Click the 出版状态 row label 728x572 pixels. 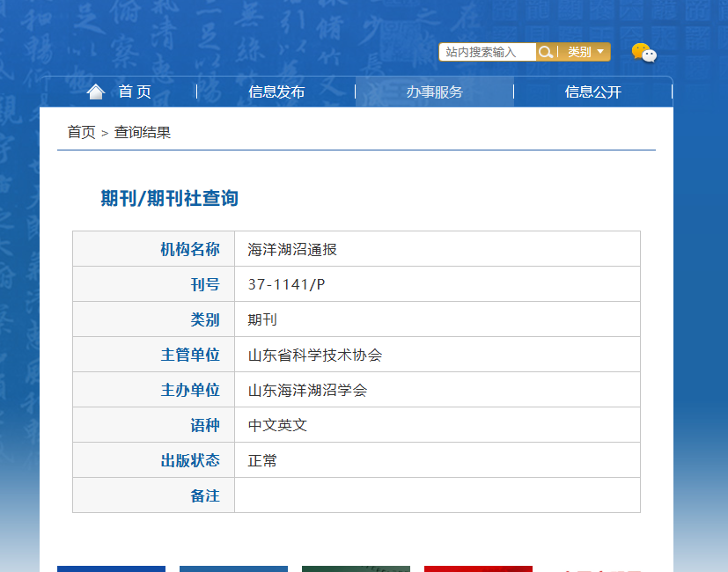coord(190,460)
